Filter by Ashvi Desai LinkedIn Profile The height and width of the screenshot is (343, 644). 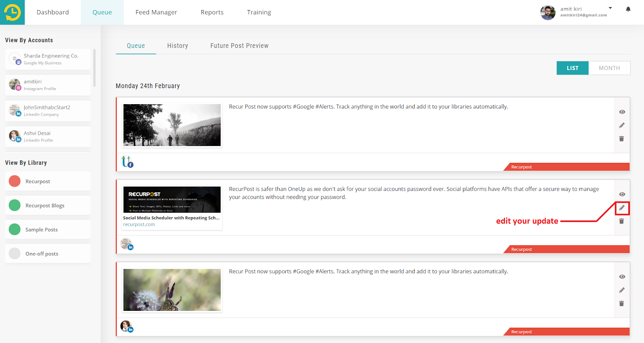pyautogui.click(x=48, y=136)
